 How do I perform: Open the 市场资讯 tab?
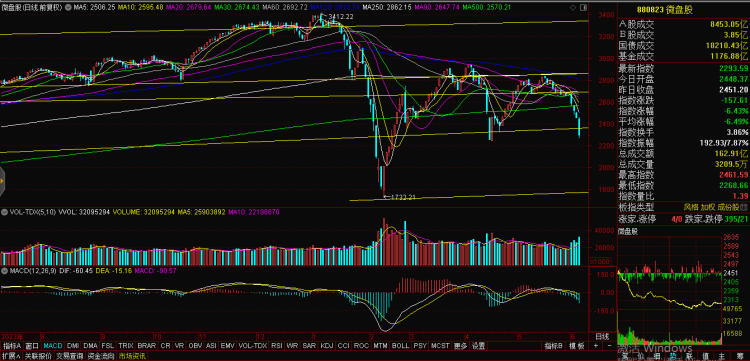pos(132,355)
